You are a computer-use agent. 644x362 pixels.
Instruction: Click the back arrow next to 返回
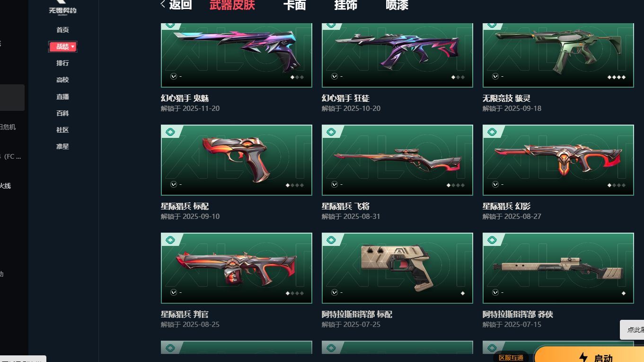tap(163, 4)
